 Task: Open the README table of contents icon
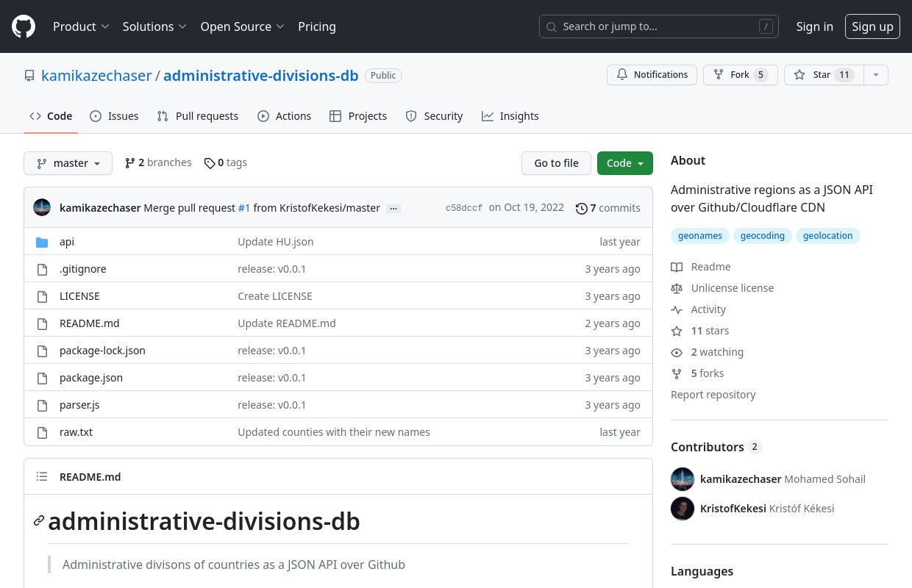[42, 477]
